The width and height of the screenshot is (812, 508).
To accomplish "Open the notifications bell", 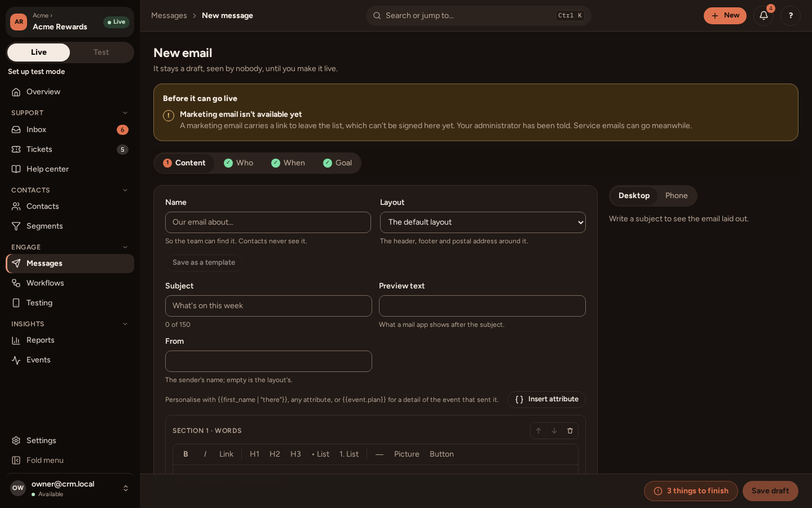I will (x=764, y=16).
